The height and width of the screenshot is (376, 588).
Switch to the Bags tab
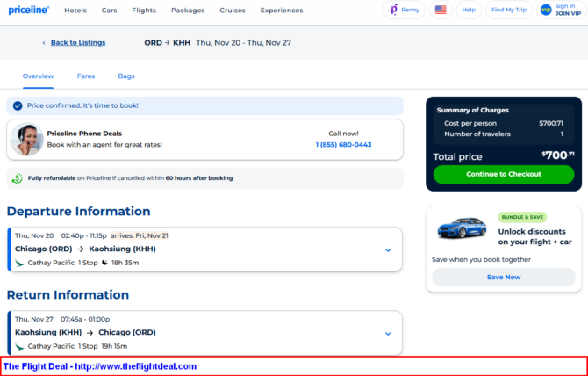pos(126,76)
